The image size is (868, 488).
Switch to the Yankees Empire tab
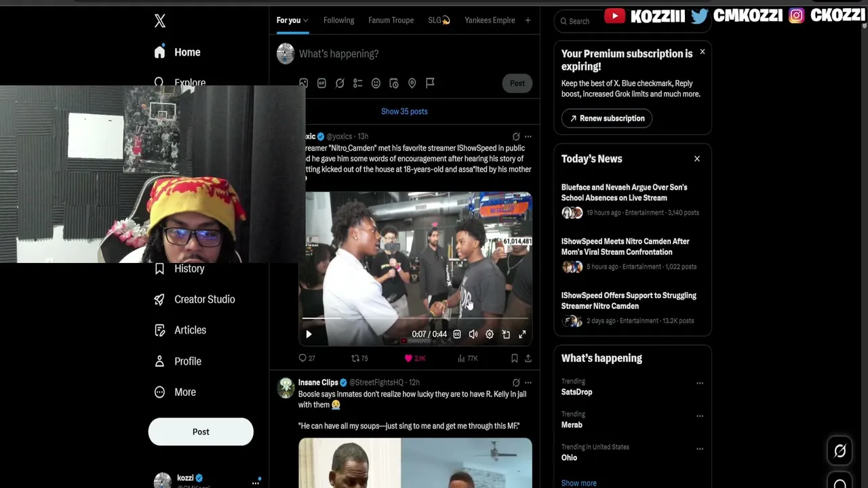(490, 20)
